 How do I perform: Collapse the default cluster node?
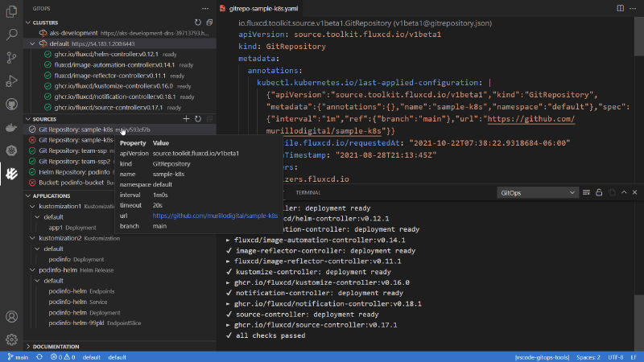pos(31,43)
